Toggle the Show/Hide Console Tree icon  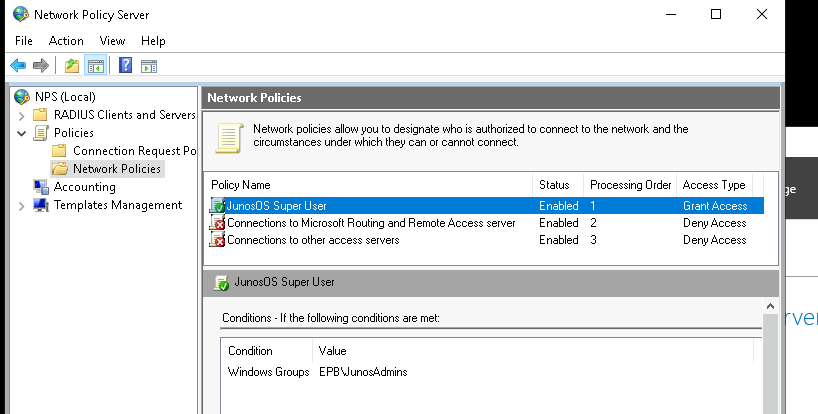[96, 66]
